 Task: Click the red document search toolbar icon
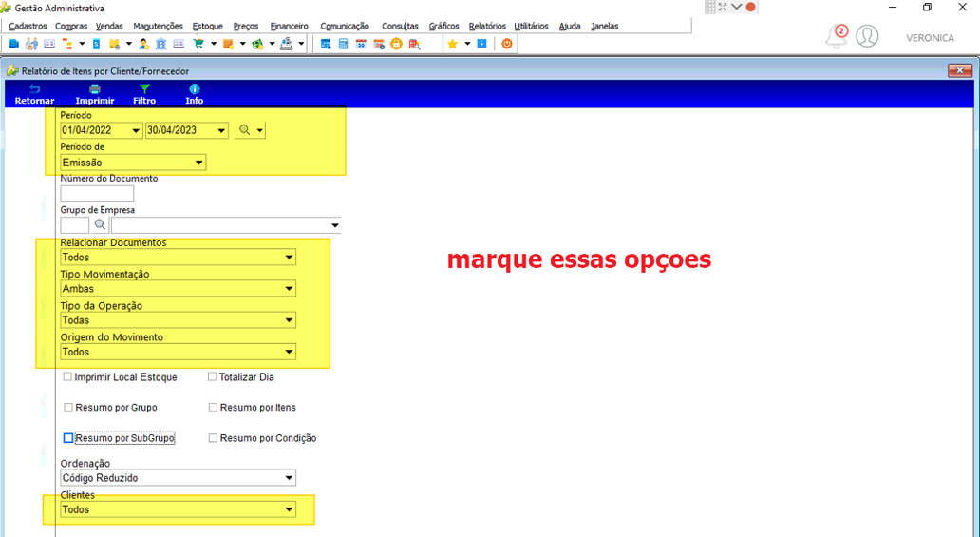click(x=414, y=44)
